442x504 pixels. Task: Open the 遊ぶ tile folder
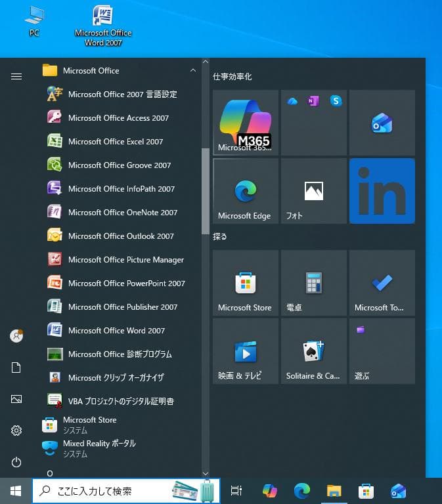382,351
